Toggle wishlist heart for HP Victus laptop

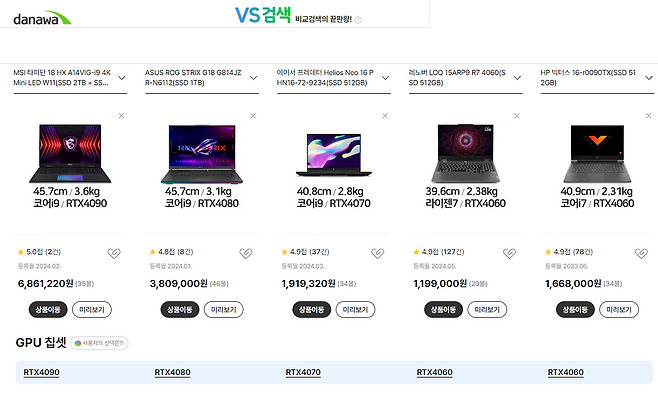click(641, 253)
